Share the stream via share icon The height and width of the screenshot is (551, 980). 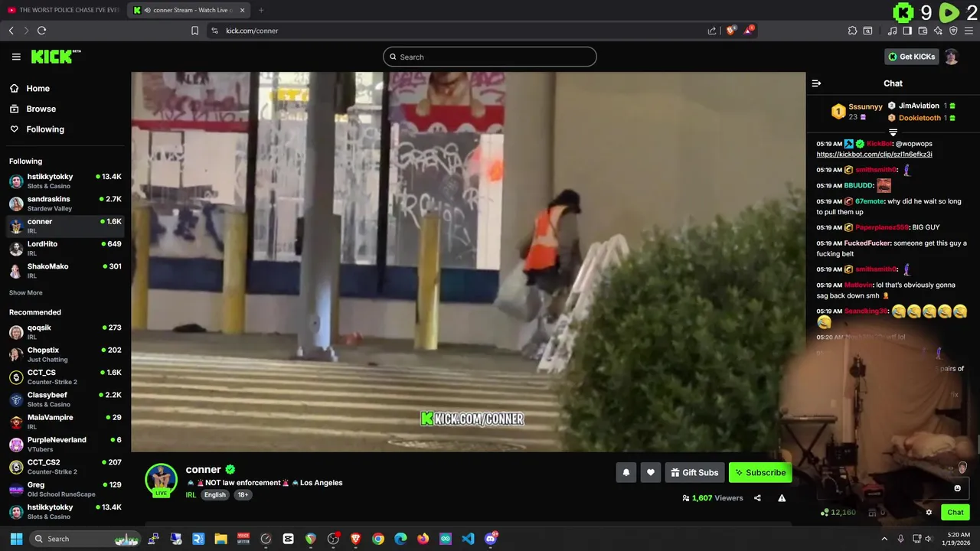pyautogui.click(x=757, y=498)
